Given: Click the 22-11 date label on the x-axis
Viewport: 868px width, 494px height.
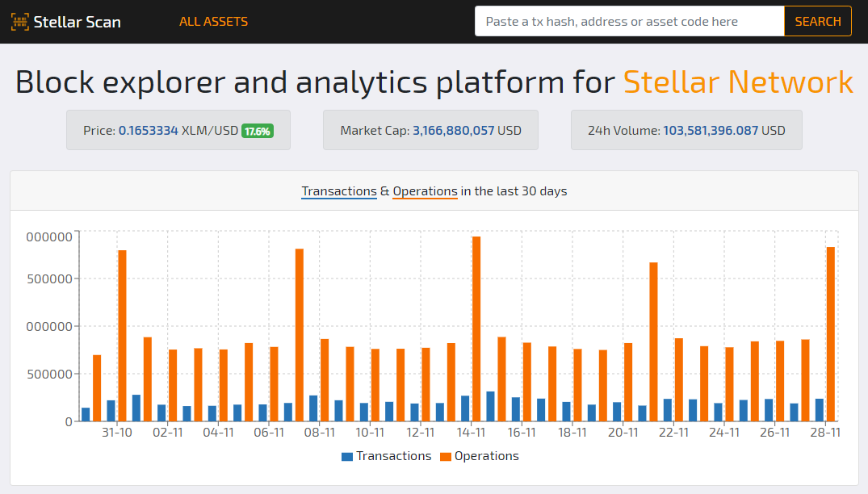Looking at the screenshot, I should point(673,433).
